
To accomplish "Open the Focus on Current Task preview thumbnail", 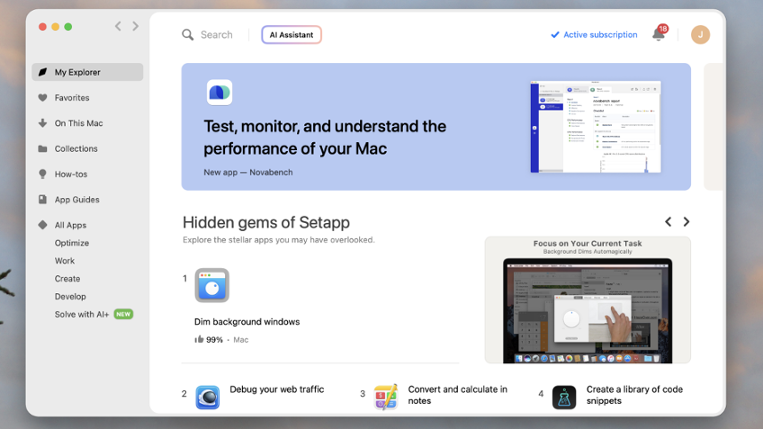I will tap(587, 300).
